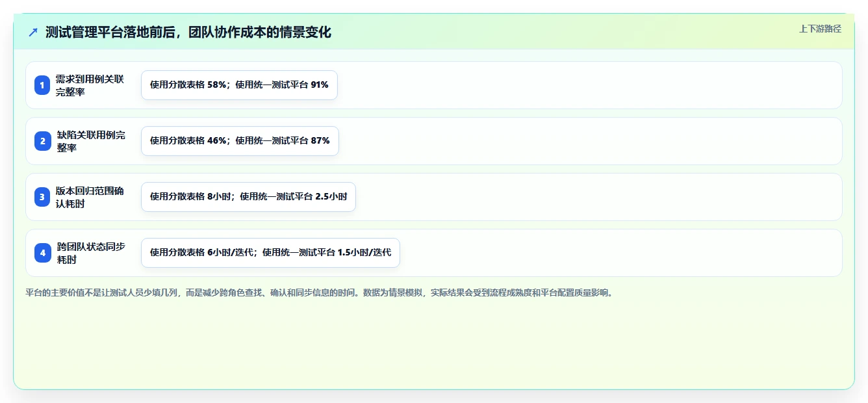The height and width of the screenshot is (403, 868).
Task: Select the number 2 badge
Action: (42, 141)
